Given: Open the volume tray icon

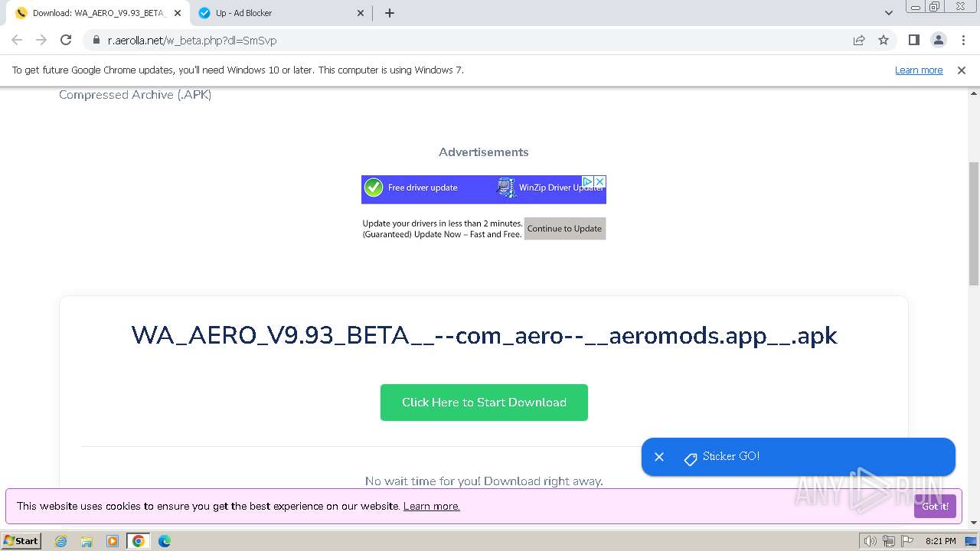Looking at the screenshot, I should pos(870,541).
